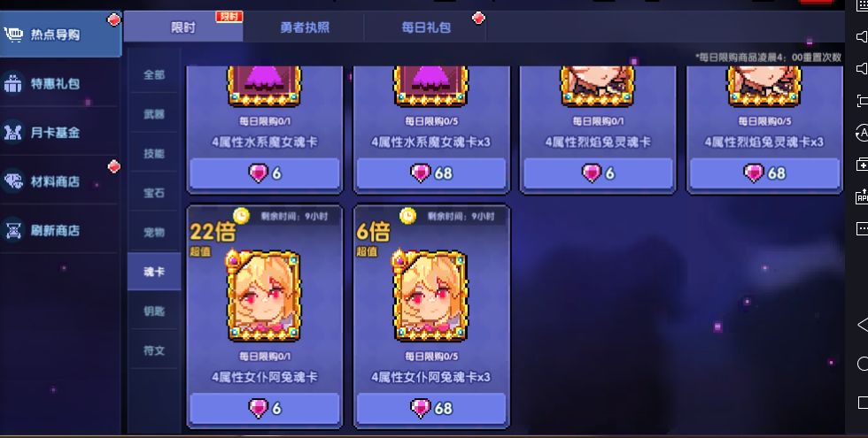Select the 月卡基金 sidebar entry
868x438 pixels.
pyautogui.click(x=60, y=132)
